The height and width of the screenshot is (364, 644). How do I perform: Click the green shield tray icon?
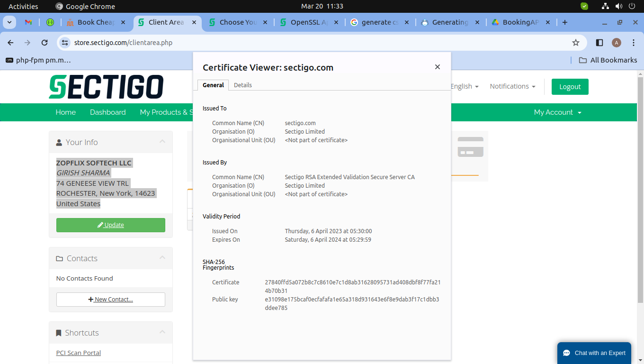pos(584,6)
